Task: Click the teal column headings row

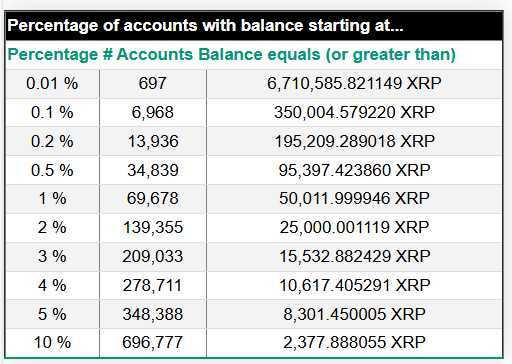Action: click(x=254, y=55)
